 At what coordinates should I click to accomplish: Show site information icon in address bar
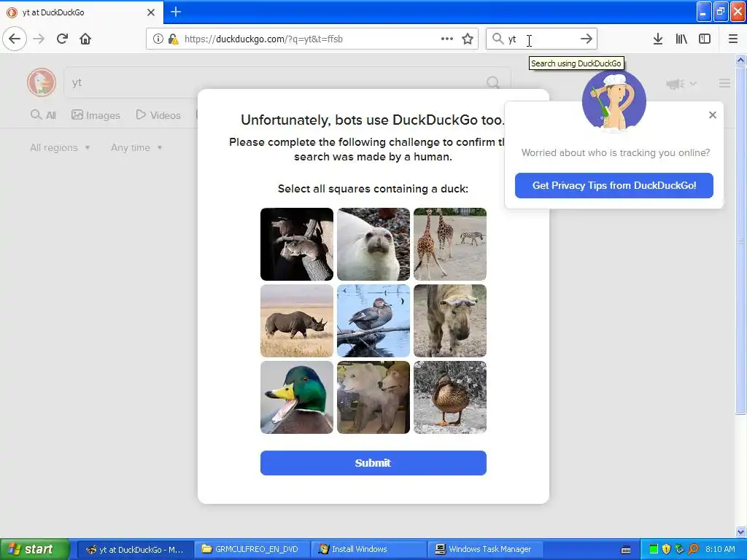(158, 39)
